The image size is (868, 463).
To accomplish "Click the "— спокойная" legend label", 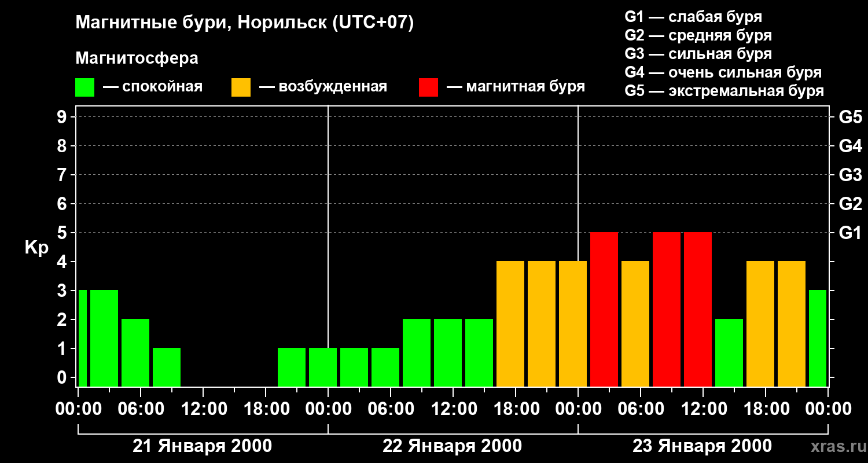I will click(153, 87).
